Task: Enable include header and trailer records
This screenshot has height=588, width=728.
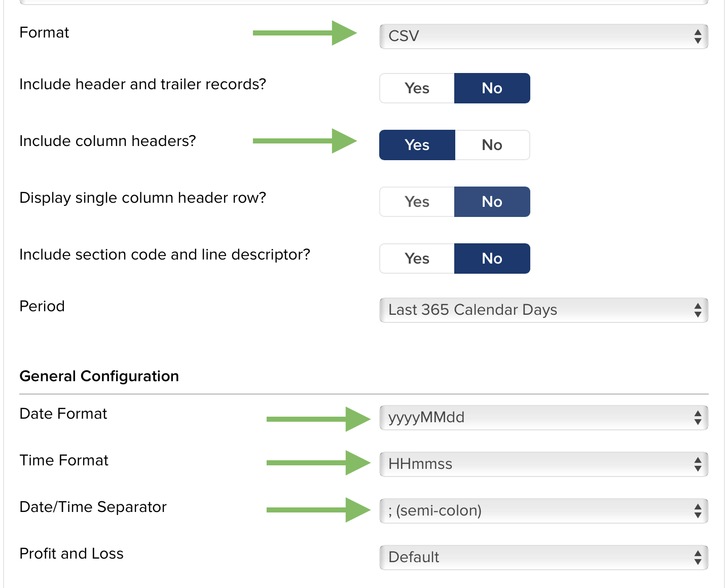Action: (x=416, y=88)
